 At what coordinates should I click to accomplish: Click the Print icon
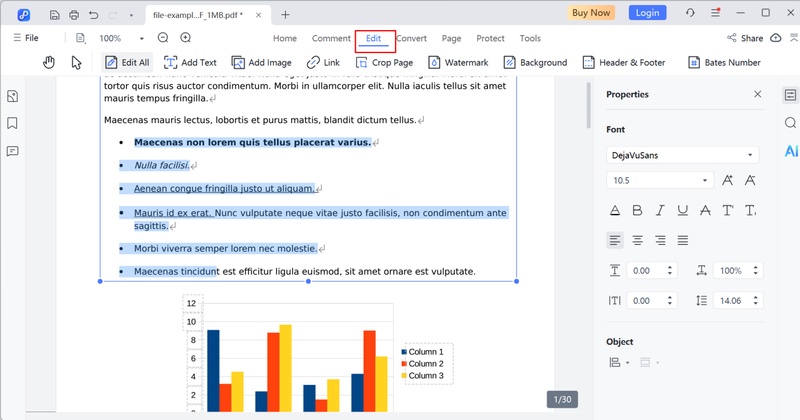click(76, 14)
